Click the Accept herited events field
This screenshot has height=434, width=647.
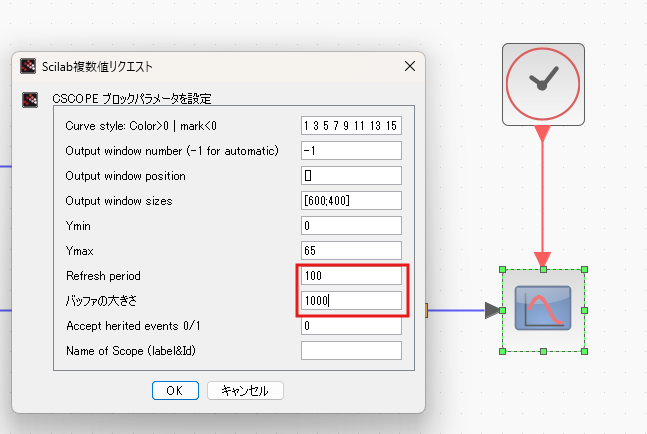pyautogui.click(x=350, y=325)
